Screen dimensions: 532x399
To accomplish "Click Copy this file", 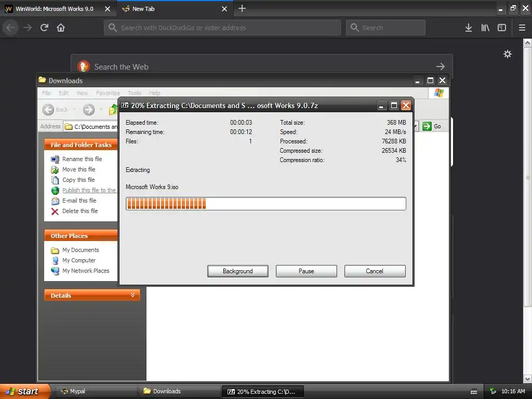I will (x=78, y=180).
